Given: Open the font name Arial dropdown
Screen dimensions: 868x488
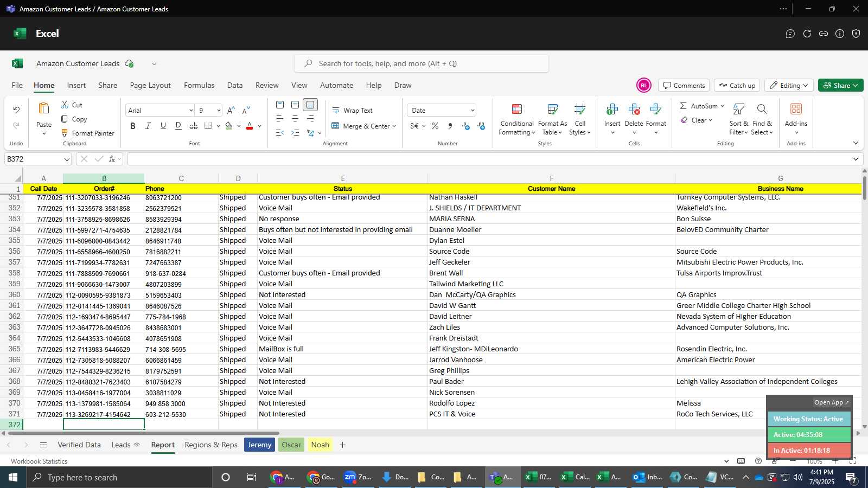Looking at the screenshot, I should point(191,110).
